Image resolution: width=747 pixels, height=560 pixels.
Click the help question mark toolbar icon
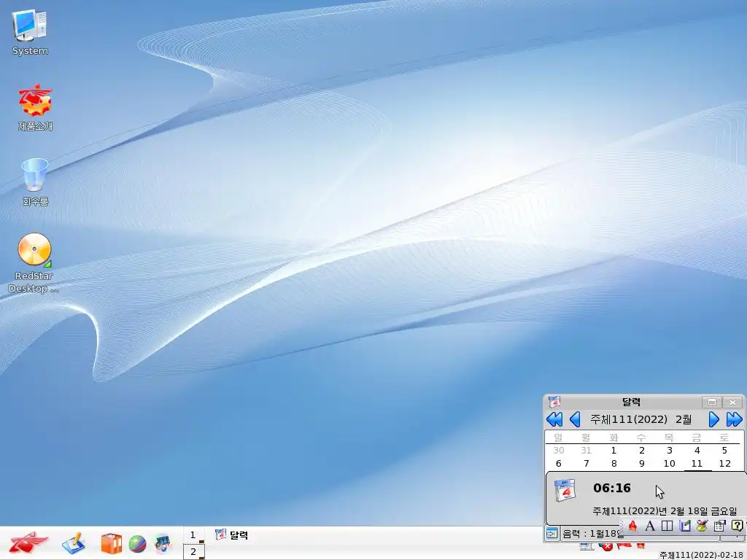737,526
